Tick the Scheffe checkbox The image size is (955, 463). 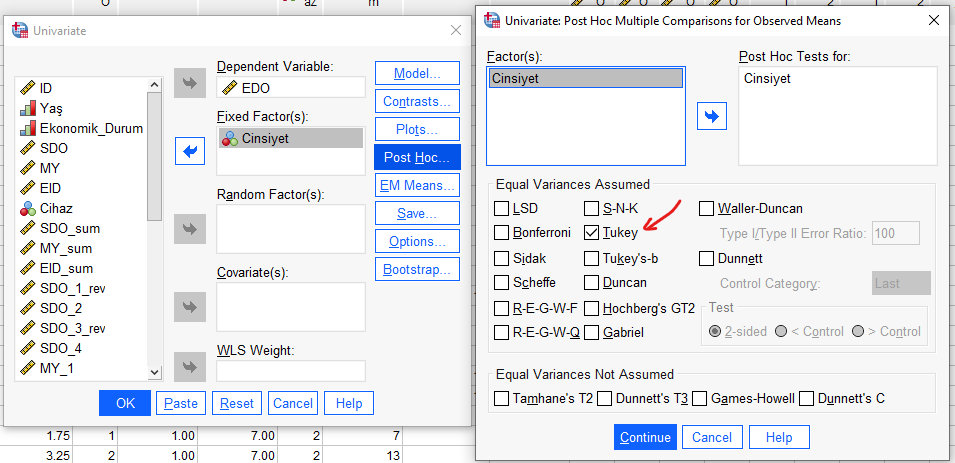[x=502, y=283]
